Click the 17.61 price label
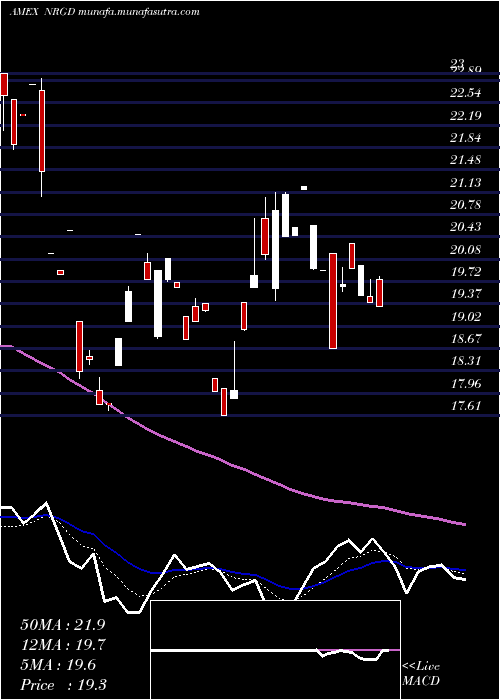500x700 pixels. pyautogui.click(x=466, y=405)
